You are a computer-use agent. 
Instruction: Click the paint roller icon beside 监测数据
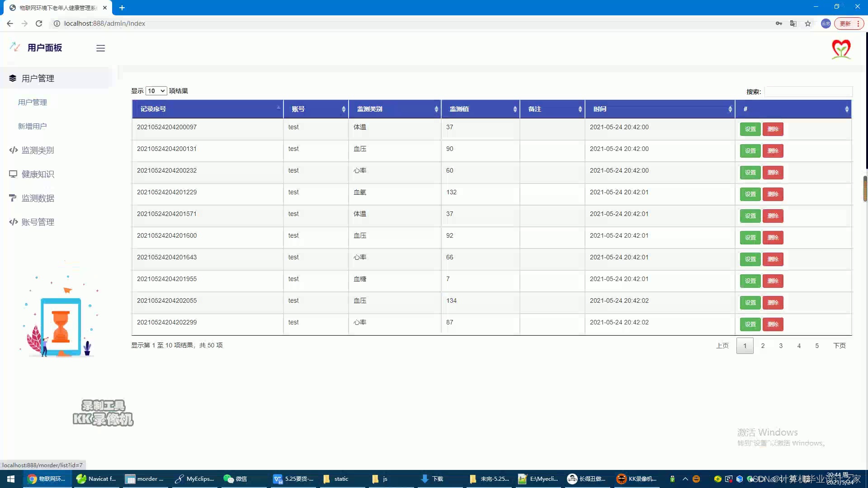(13, 198)
